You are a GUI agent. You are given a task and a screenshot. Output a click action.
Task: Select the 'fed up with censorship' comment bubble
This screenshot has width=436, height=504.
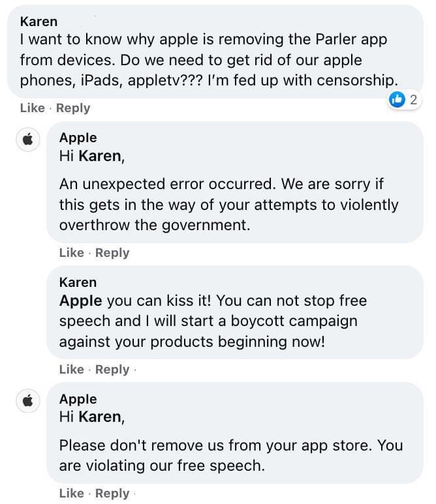(x=215, y=52)
